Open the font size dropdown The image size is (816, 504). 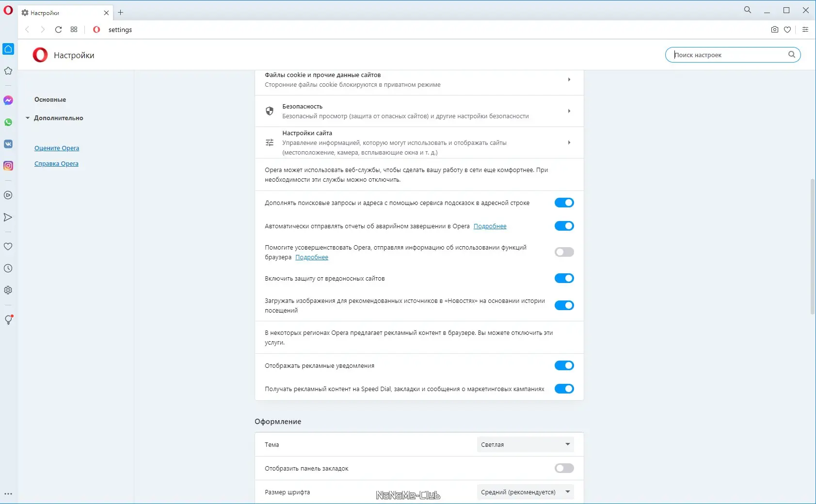(x=526, y=492)
